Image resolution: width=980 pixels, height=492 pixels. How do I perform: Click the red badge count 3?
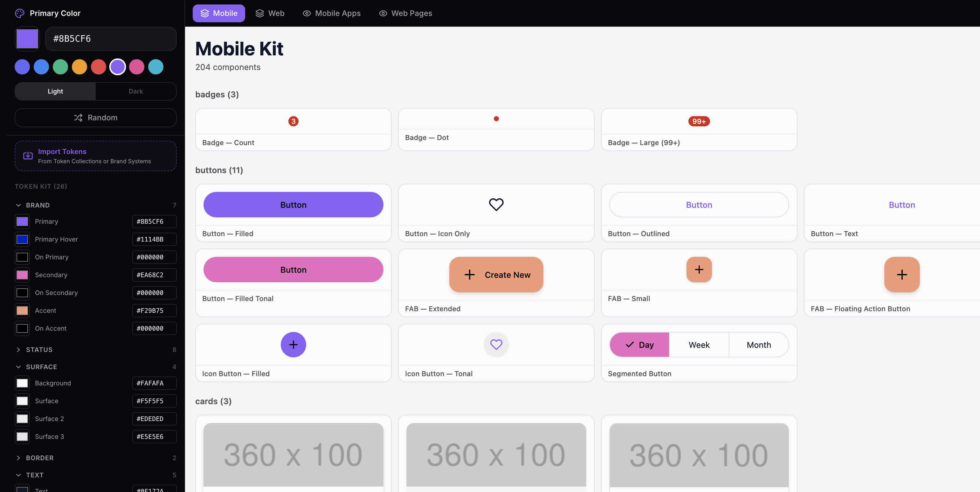(x=293, y=121)
